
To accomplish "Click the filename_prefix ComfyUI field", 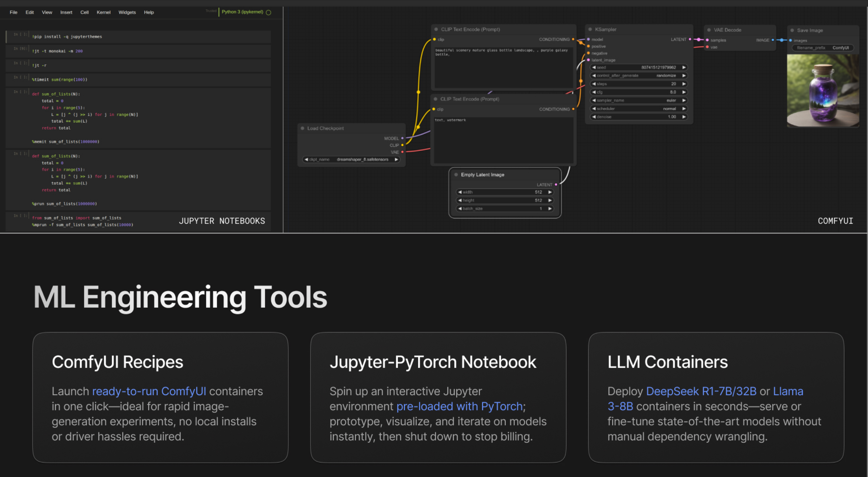I will point(822,48).
